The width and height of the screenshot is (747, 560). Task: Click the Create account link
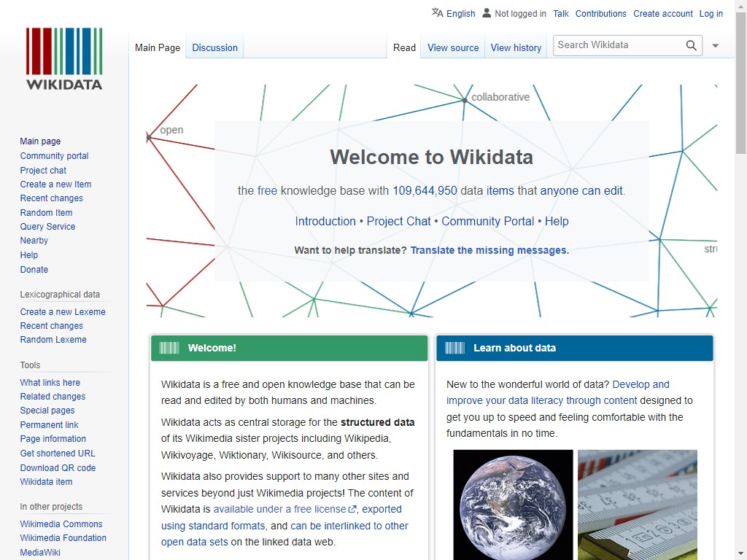tap(662, 13)
